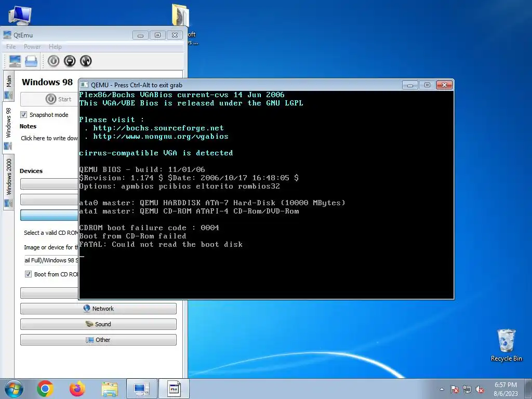Close the QEMU console window
532x399 pixels.
(x=445, y=85)
